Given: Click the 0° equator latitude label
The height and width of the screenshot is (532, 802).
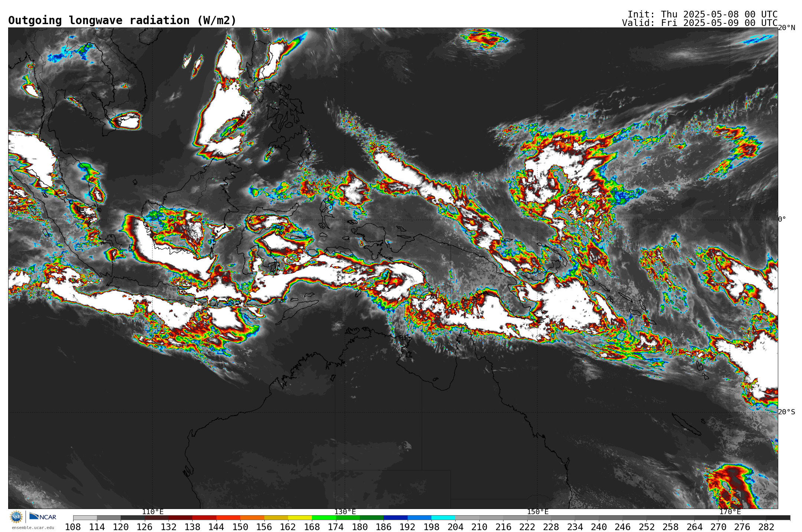Looking at the screenshot, I should tap(782, 219).
